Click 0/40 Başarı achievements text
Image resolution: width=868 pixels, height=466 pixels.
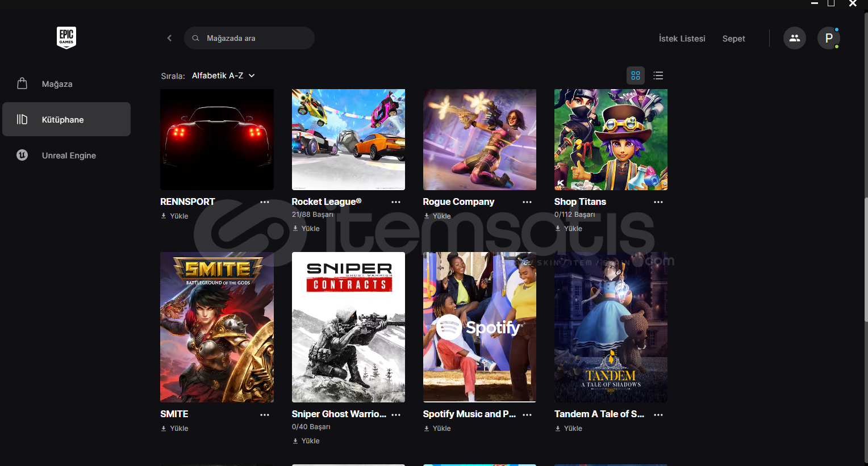[311, 427]
